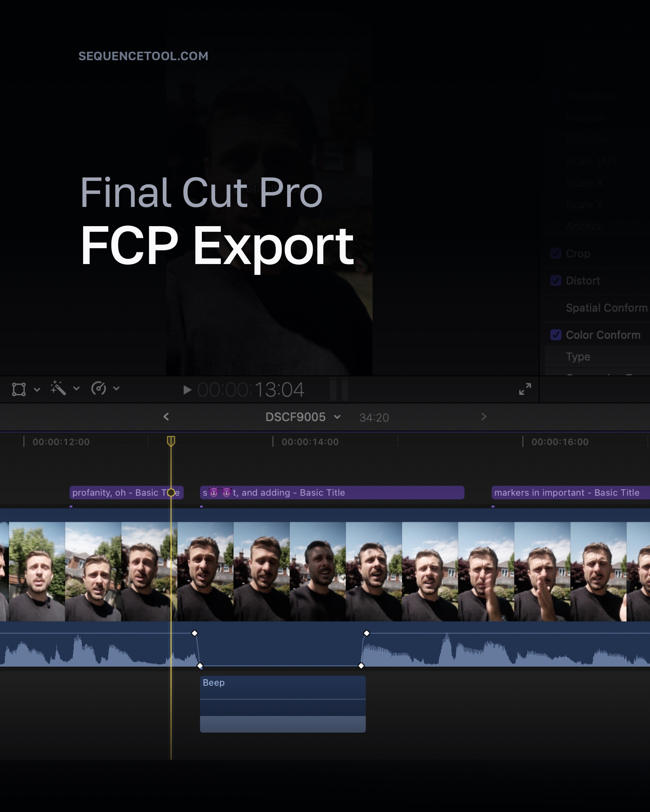This screenshot has width=650, height=812.
Task: Toggle the Color Conform checkbox
Action: (x=556, y=335)
